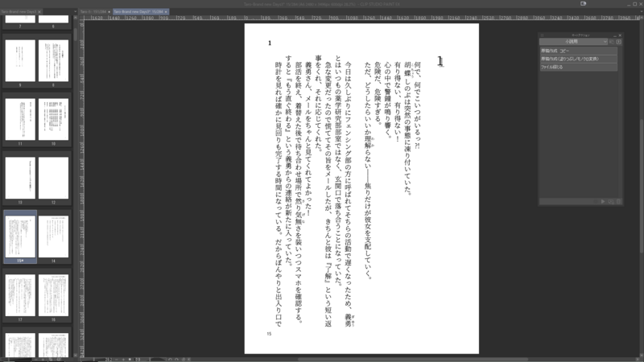
Task: Click the duplicate action set icon
Action: (x=612, y=42)
